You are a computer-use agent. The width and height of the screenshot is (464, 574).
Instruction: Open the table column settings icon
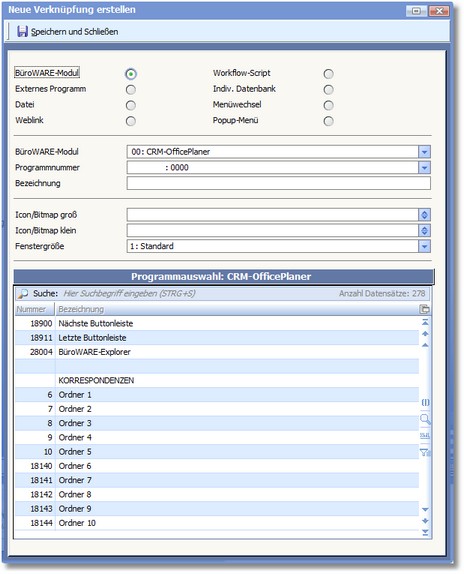click(424, 309)
